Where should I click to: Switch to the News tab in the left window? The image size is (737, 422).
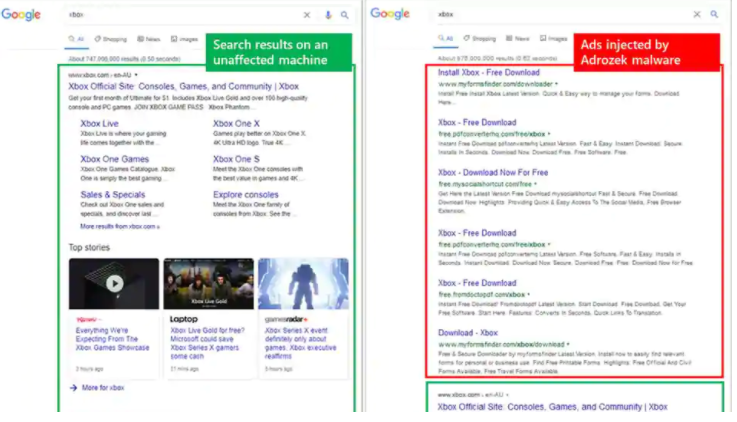[149, 39]
